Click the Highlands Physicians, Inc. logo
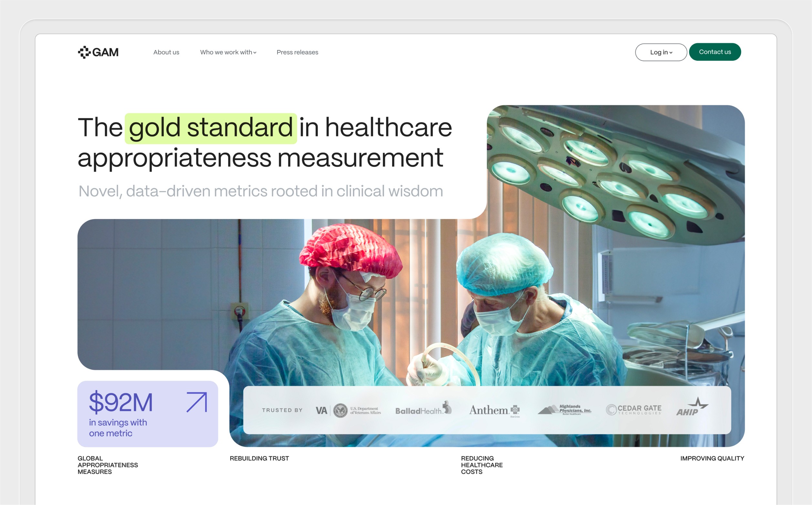Viewport: 812px width, 505px height. point(564,409)
